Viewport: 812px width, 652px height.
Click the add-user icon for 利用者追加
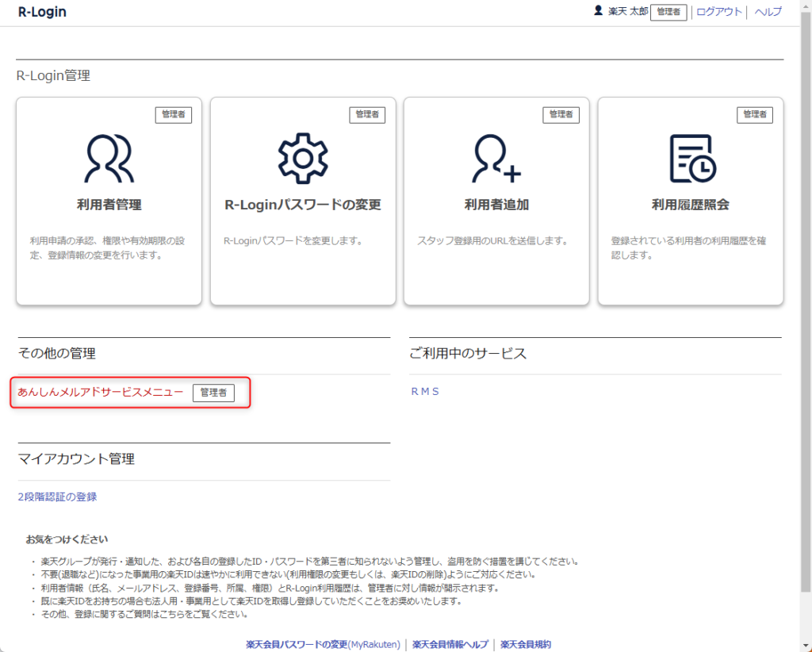pos(496,159)
